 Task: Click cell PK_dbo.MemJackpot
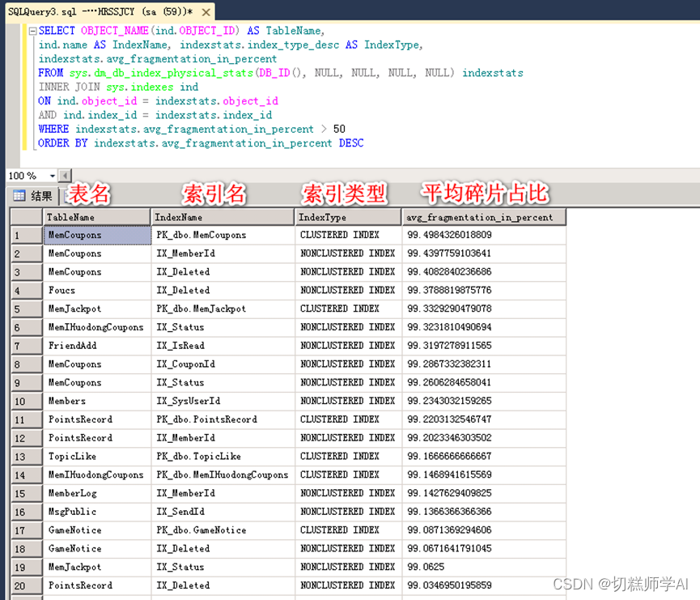click(x=223, y=309)
